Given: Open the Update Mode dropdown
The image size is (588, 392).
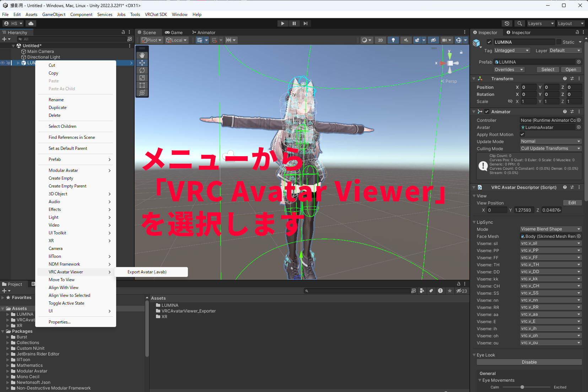Looking at the screenshot, I should 550,141.
